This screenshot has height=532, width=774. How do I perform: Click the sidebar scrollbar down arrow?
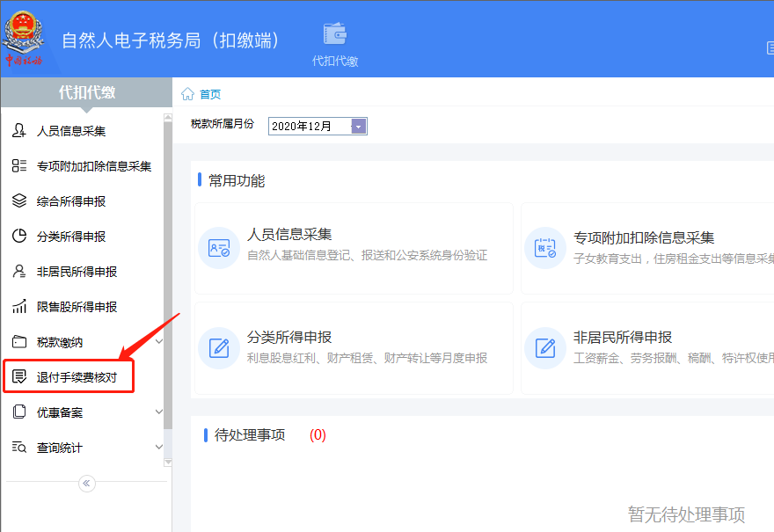point(168,463)
